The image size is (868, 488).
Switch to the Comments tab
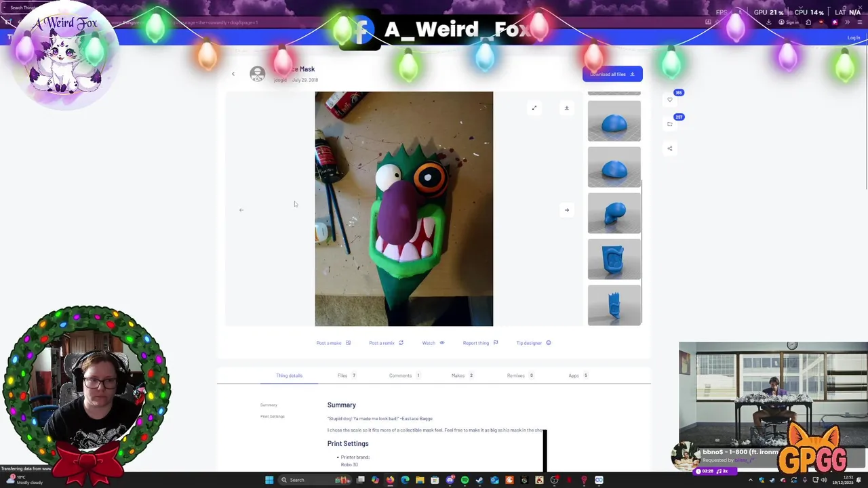pyautogui.click(x=404, y=375)
